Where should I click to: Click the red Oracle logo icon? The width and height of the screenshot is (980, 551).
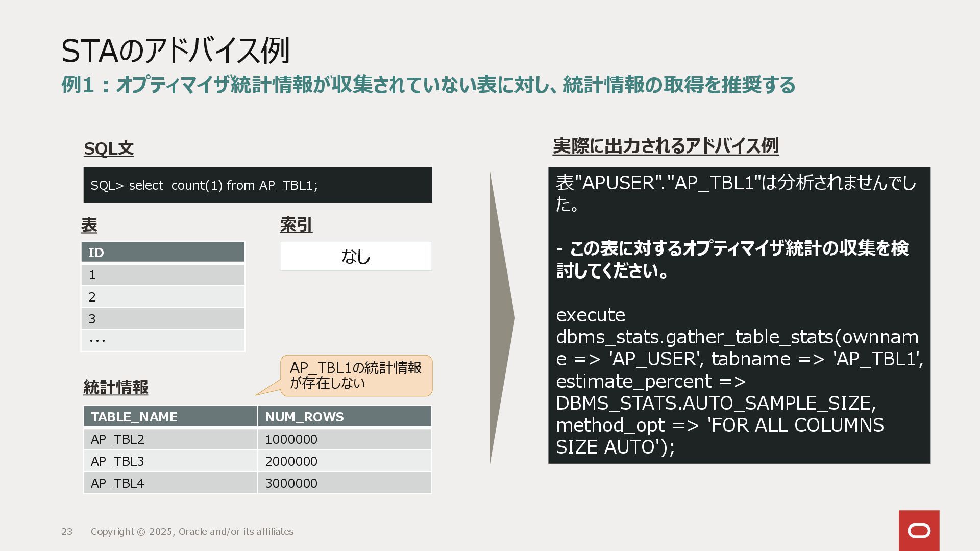tap(919, 531)
